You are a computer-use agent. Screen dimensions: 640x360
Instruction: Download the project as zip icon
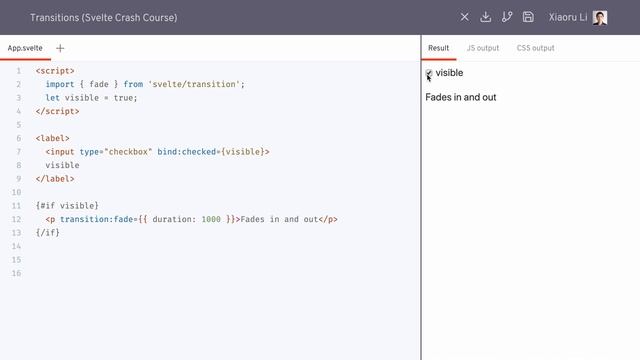[x=485, y=17]
